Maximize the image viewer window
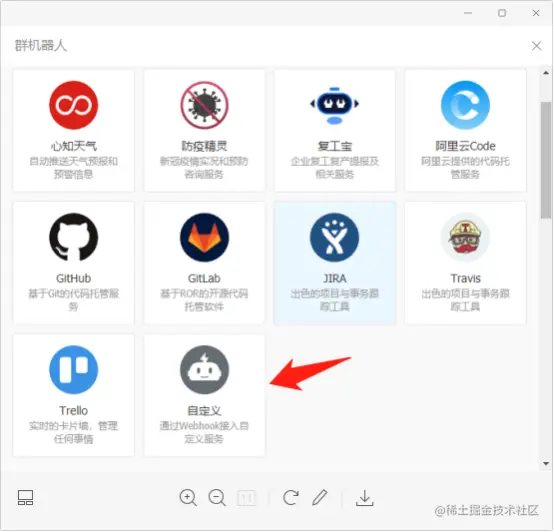Image resolution: width=554 pixels, height=532 pixels. pos(502,13)
